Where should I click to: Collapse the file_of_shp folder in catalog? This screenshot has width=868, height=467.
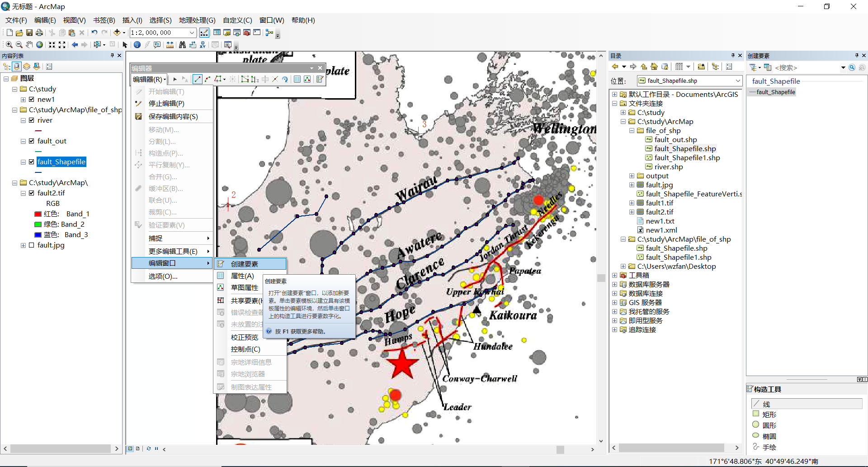[x=632, y=131]
